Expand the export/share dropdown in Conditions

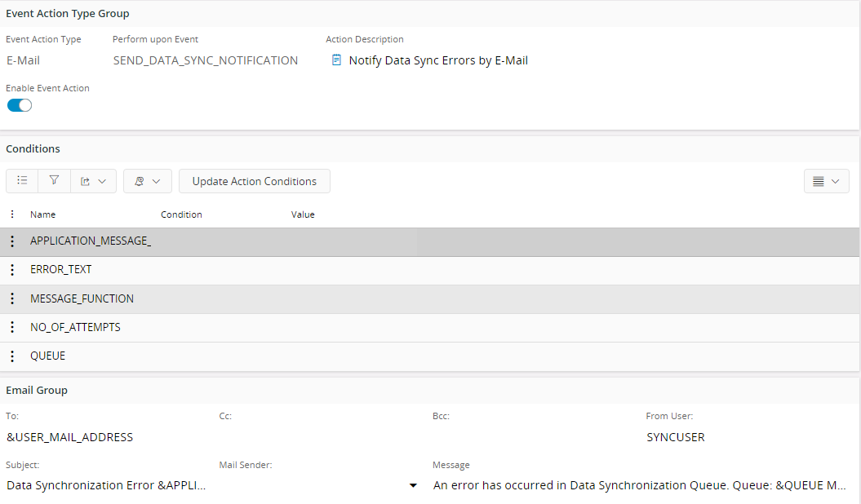point(93,181)
